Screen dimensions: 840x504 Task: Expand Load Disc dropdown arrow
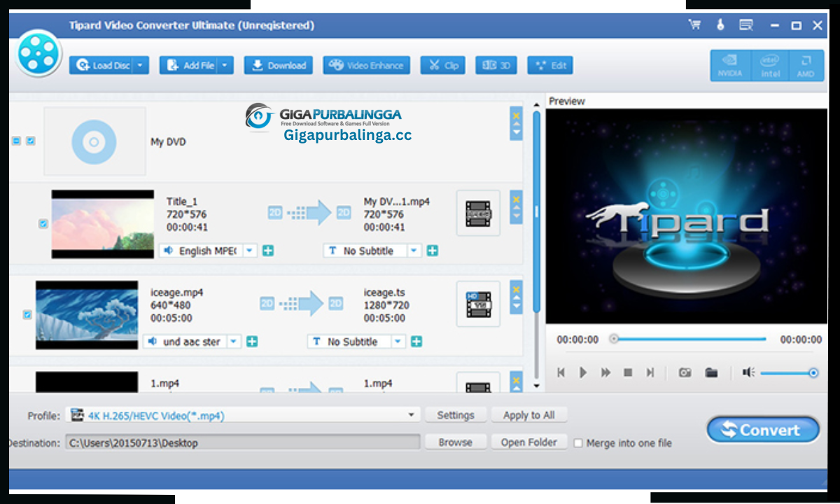tap(141, 65)
